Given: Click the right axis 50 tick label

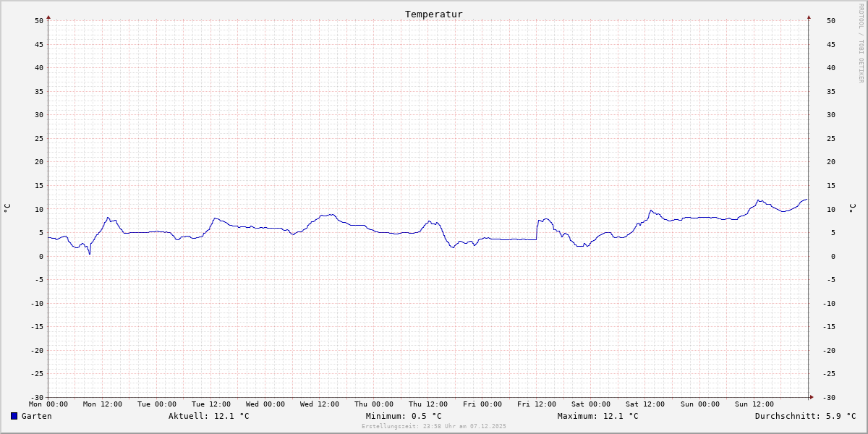Looking at the screenshot, I should (831, 20).
